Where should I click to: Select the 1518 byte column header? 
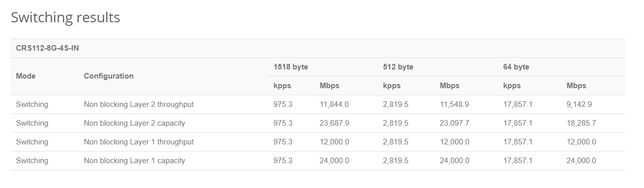(x=291, y=67)
